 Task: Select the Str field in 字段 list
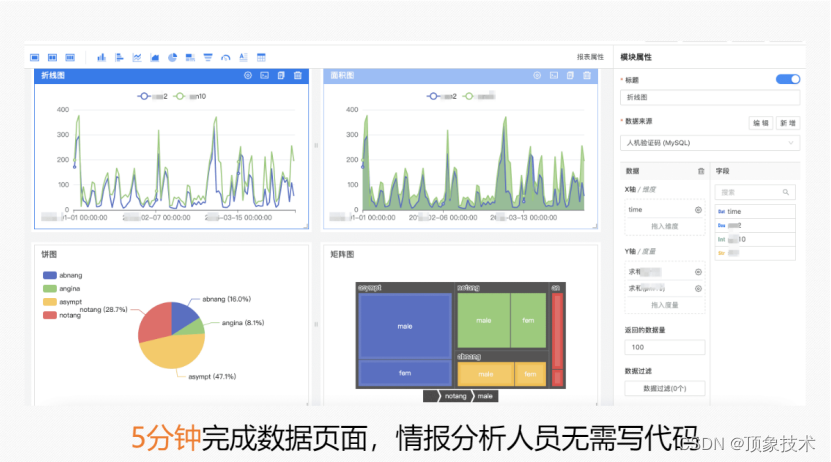pos(755,253)
